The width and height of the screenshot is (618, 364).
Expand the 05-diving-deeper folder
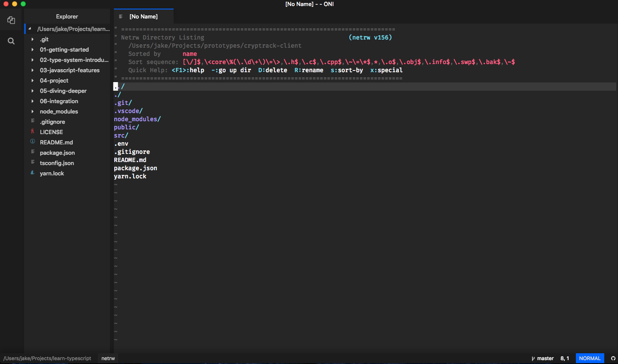(33, 91)
